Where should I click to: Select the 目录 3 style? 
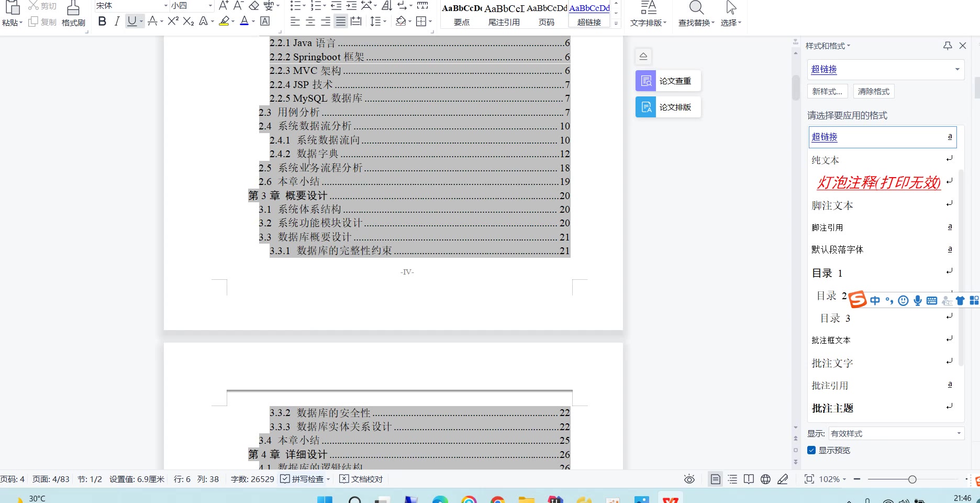pos(883,318)
